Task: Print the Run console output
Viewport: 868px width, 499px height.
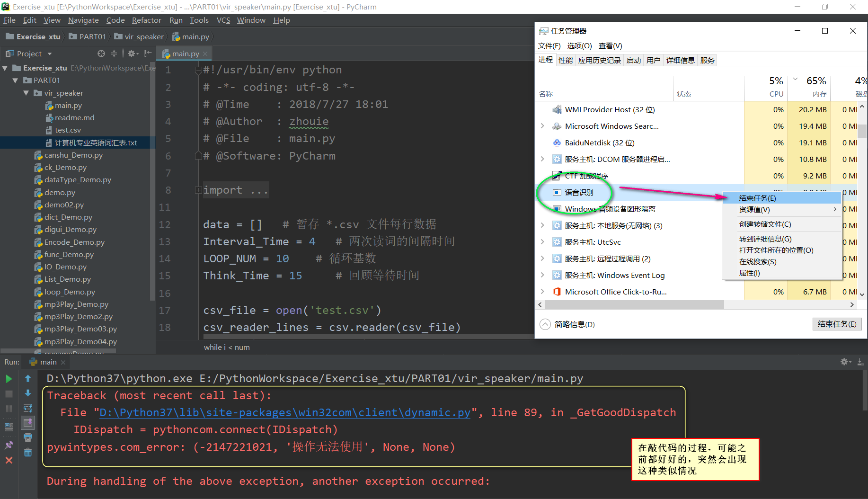Action: (28, 437)
